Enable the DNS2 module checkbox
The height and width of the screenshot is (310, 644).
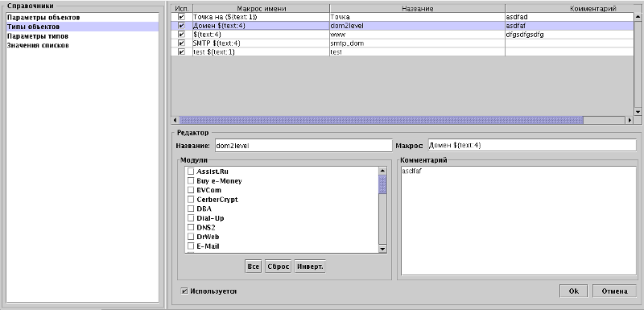tap(191, 228)
